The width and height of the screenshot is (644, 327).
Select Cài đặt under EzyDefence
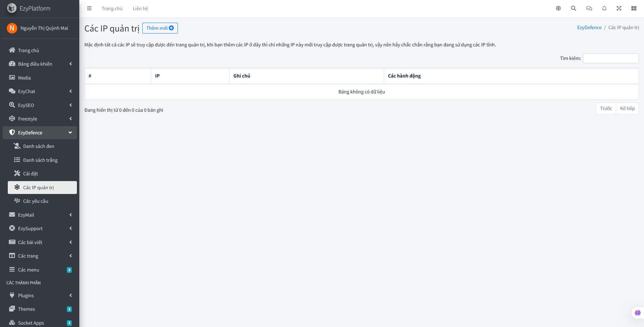30,174
